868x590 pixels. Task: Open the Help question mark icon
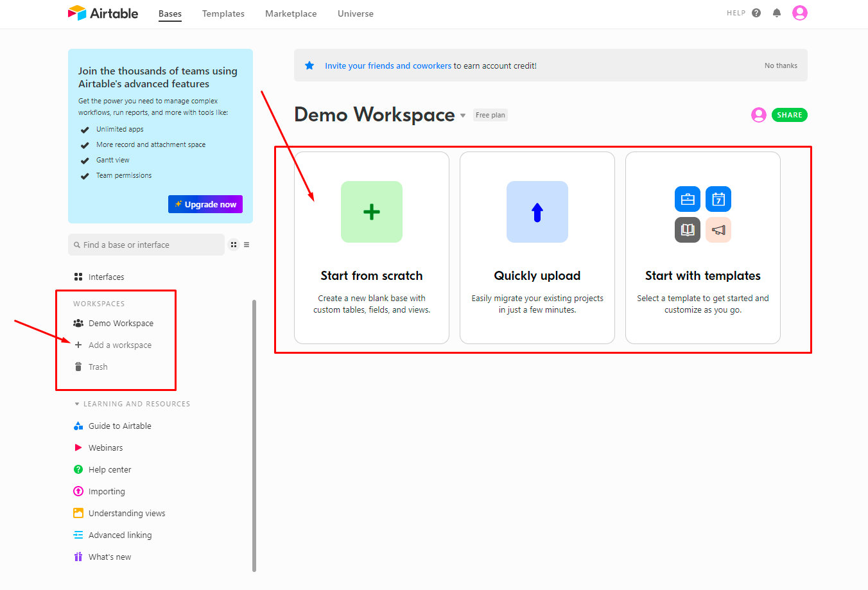[x=756, y=13]
